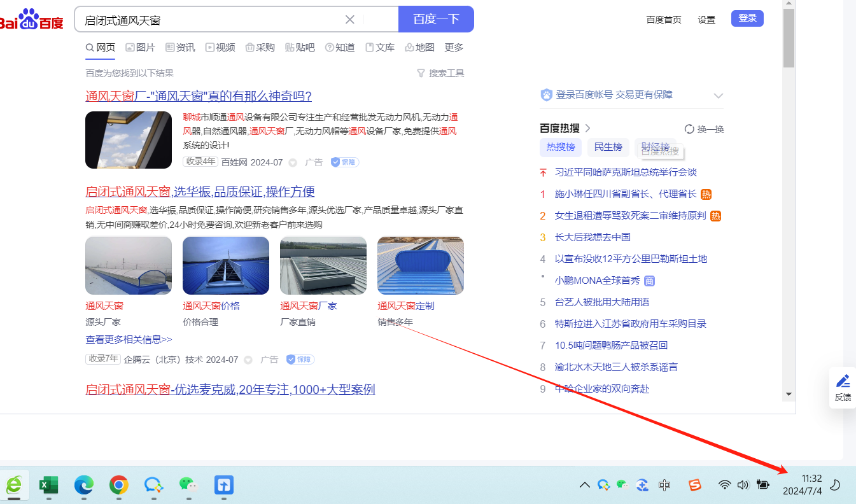The image size is (856, 504).
Task: Click the 登录 login button
Action: pyautogui.click(x=747, y=18)
